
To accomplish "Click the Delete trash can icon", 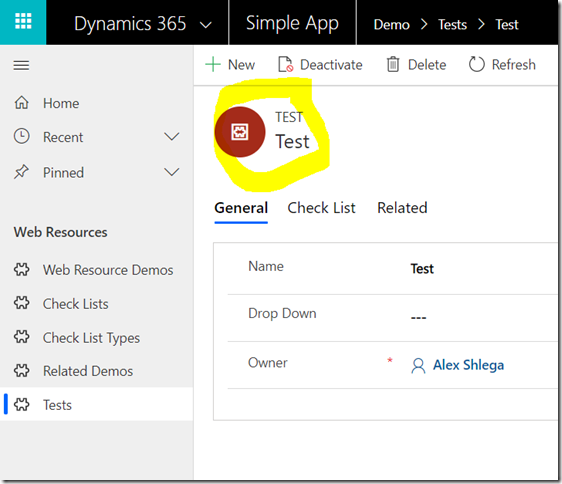I will point(393,65).
